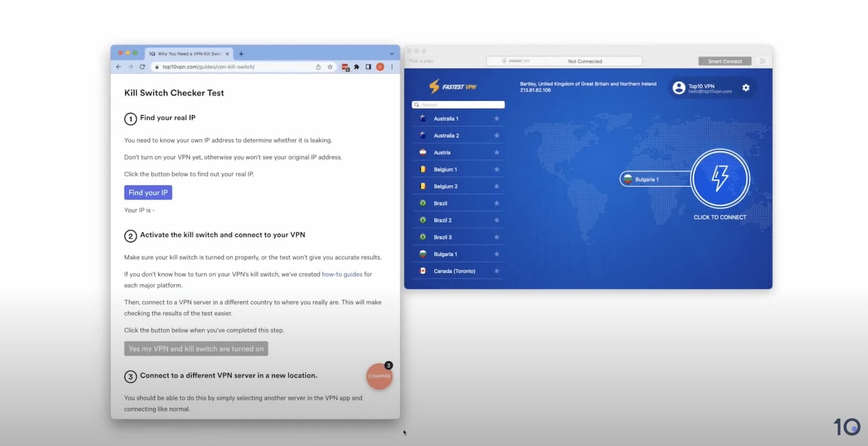Star the Belgium 1 server
Image resolution: width=868 pixels, height=446 pixels.
496,169
